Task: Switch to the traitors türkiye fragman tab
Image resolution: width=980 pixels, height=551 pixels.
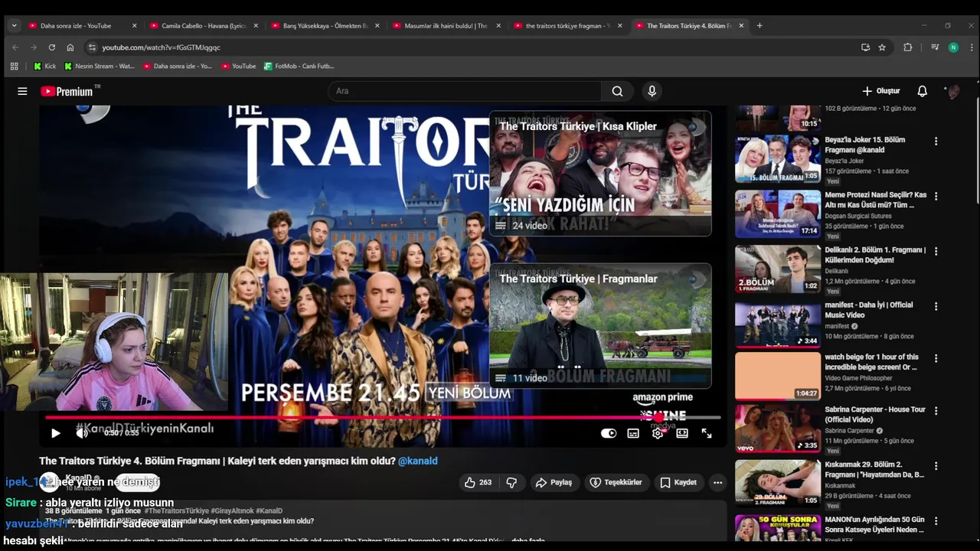Action: coord(568,25)
